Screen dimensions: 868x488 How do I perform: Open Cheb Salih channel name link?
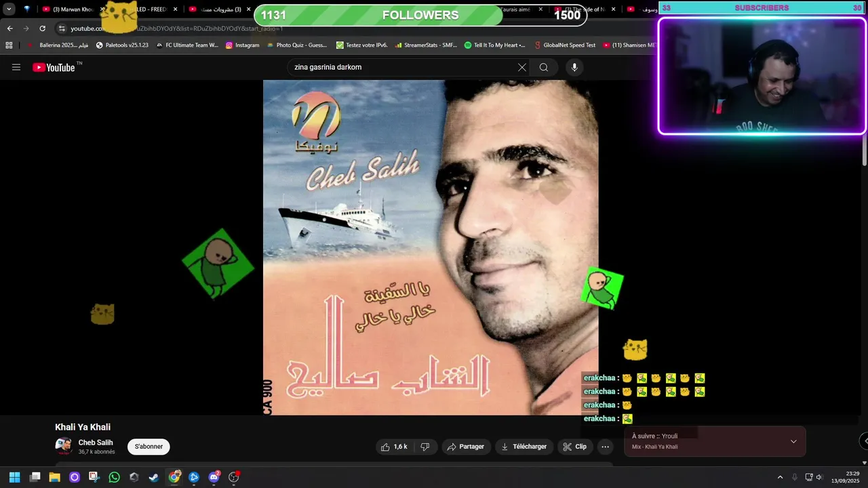[x=96, y=443]
